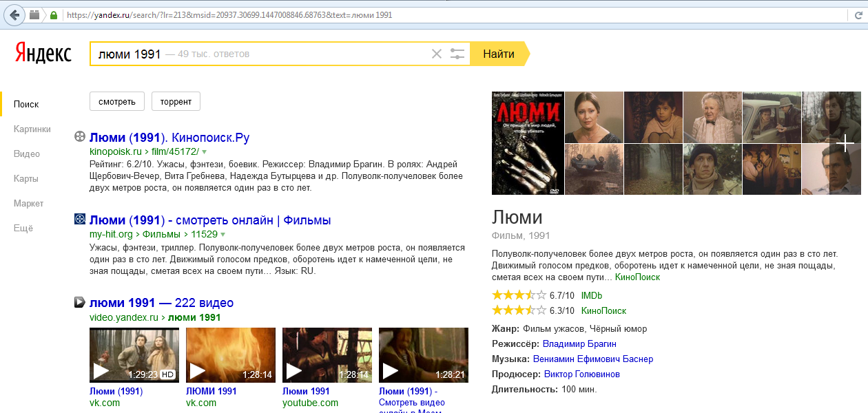Open the Карты tab
The image size is (868, 413).
point(26,178)
